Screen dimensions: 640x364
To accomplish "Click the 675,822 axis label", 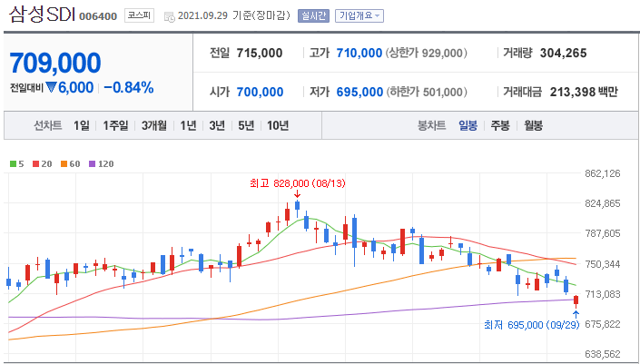I will point(602,324).
